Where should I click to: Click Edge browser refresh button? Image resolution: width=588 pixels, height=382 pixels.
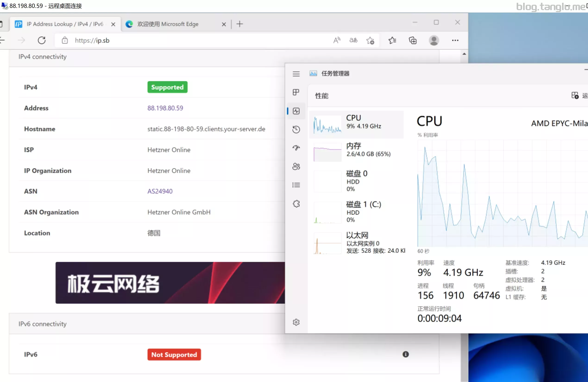(x=42, y=40)
